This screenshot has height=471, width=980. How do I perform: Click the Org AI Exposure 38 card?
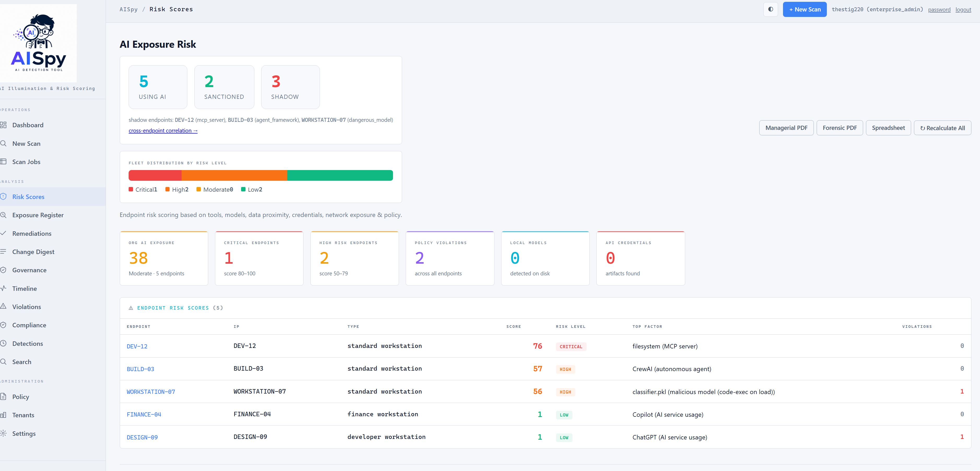pos(164,258)
